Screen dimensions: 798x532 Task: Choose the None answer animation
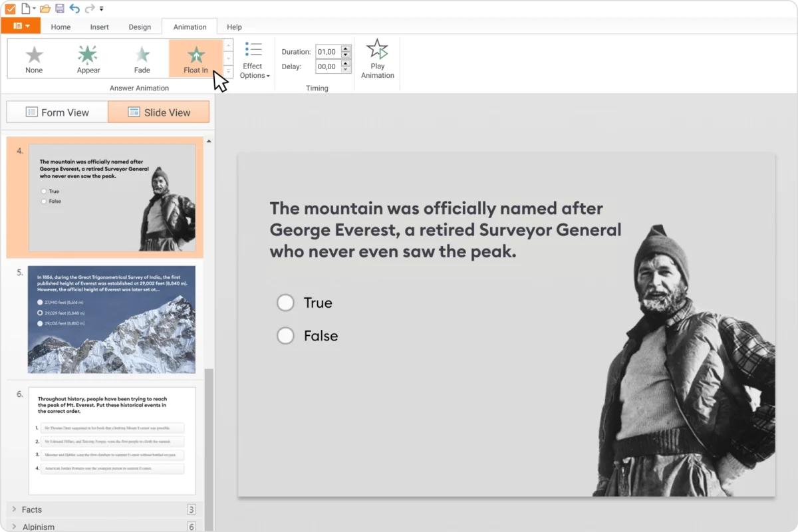pos(34,59)
